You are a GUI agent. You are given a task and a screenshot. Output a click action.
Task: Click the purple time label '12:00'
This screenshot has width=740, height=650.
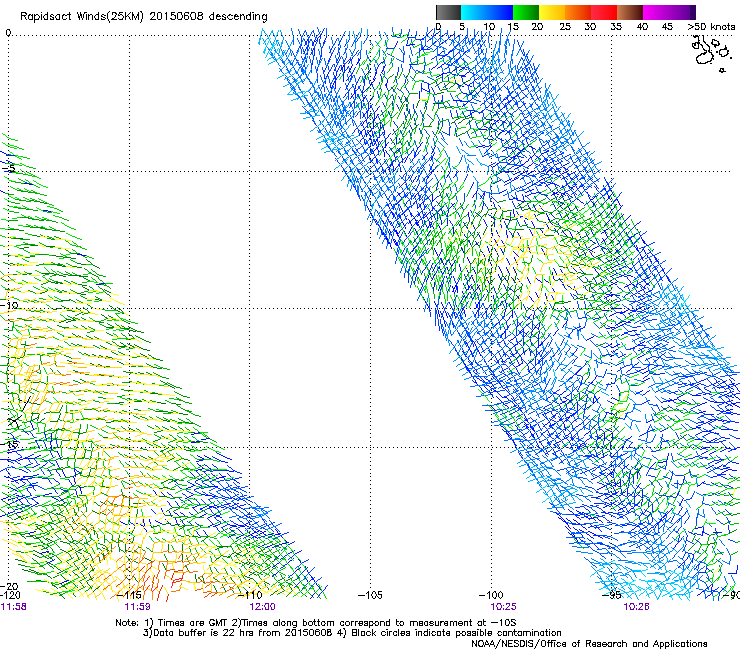coord(263,607)
